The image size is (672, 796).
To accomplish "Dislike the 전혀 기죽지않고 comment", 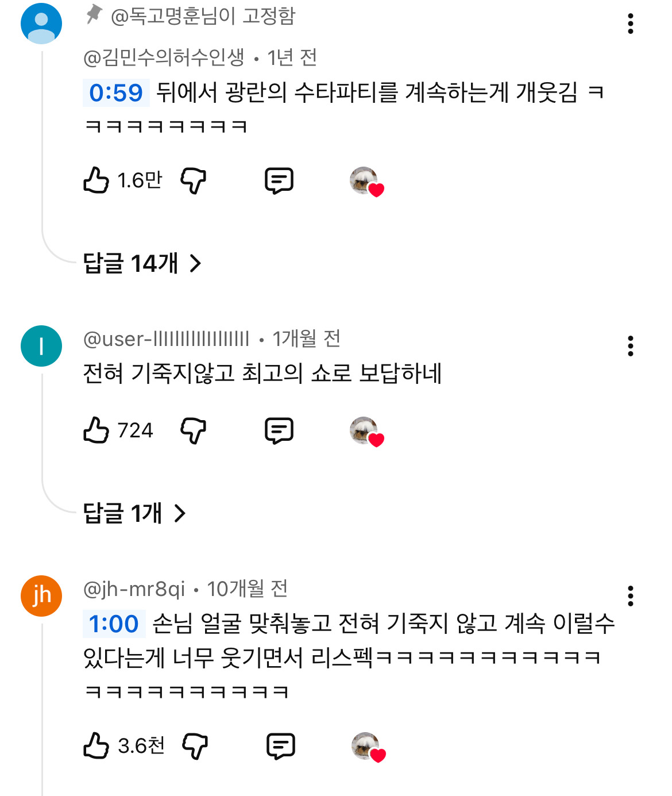I will tap(194, 430).
